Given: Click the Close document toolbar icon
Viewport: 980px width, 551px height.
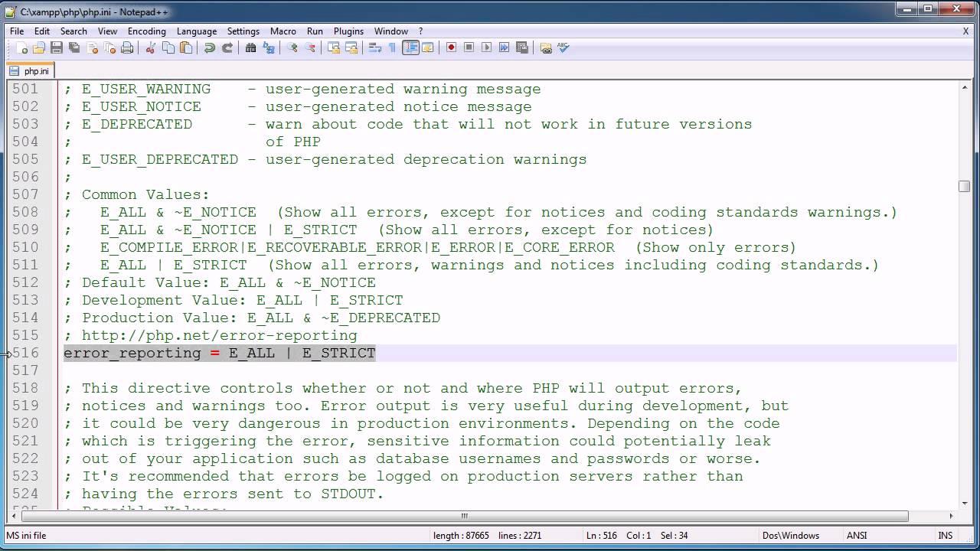Looking at the screenshot, I should click(92, 47).
